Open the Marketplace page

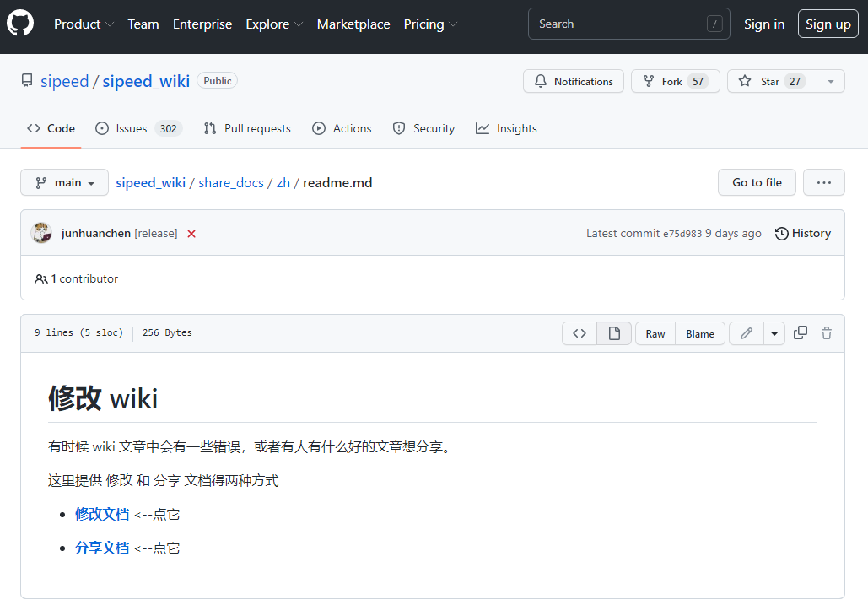click(353, 24)
